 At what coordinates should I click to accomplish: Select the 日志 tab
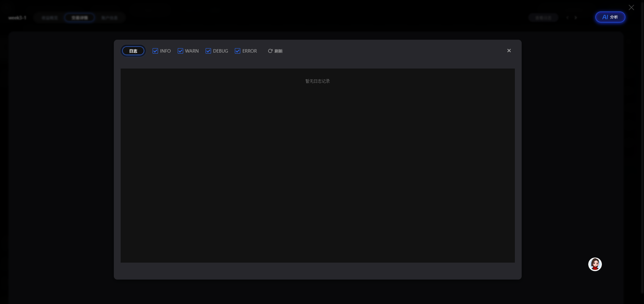click(133, 51)
